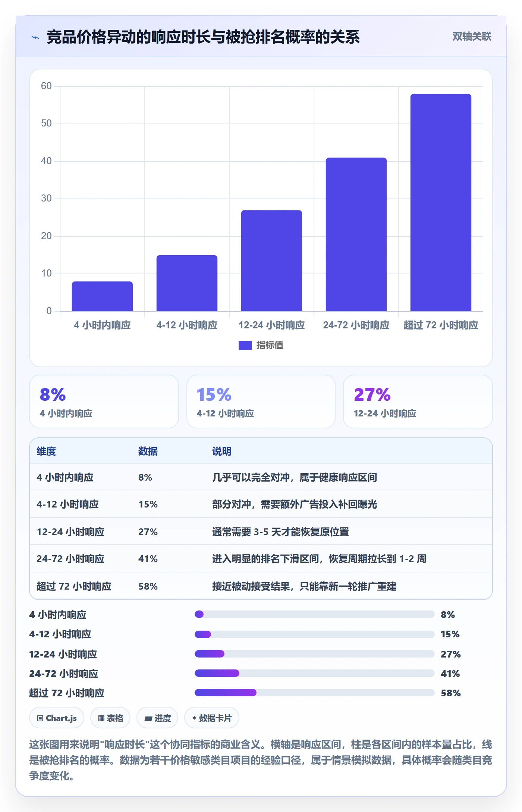This screenshot has height=812, width=522.
Task: Click the table text 几乎可以完全对冲，属于健康响应区间
Action: [x=295, y=477]
